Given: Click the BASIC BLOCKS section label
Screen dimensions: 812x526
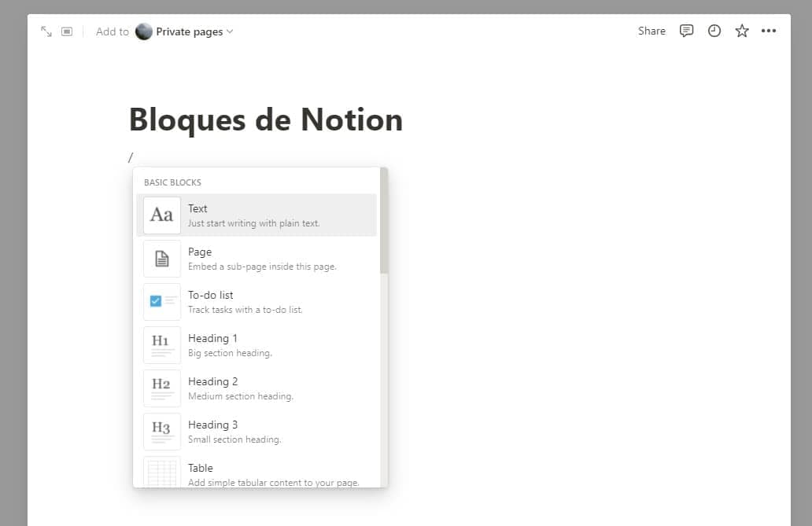Looking at the screenshot, I should [172, 182].
